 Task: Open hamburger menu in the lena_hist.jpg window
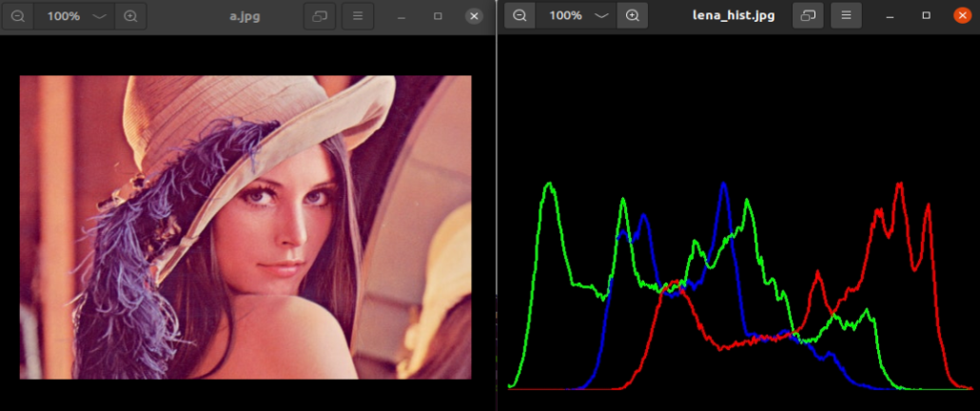846,15
